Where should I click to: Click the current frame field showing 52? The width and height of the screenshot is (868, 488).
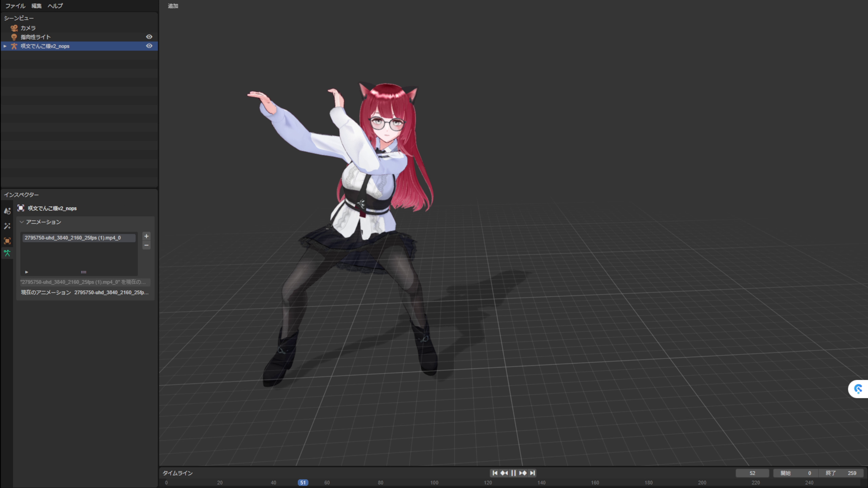point(752,473)
